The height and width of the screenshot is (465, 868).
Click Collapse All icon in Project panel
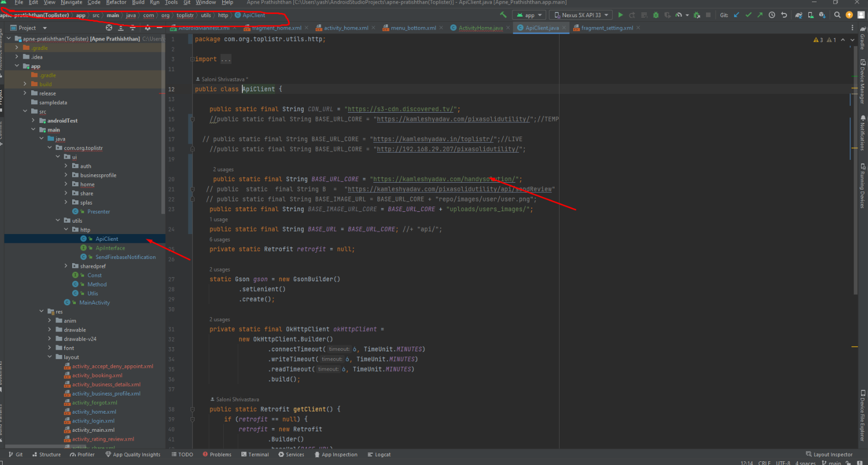[133, 28]
